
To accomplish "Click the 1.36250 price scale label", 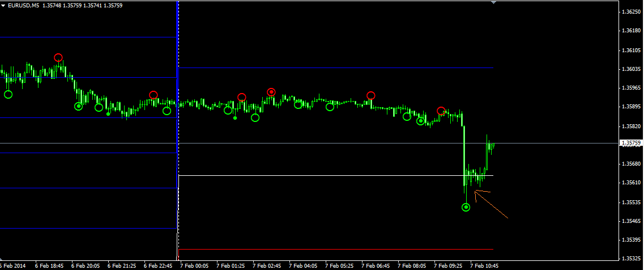I will pyautogui.click(x=630, y=11).
